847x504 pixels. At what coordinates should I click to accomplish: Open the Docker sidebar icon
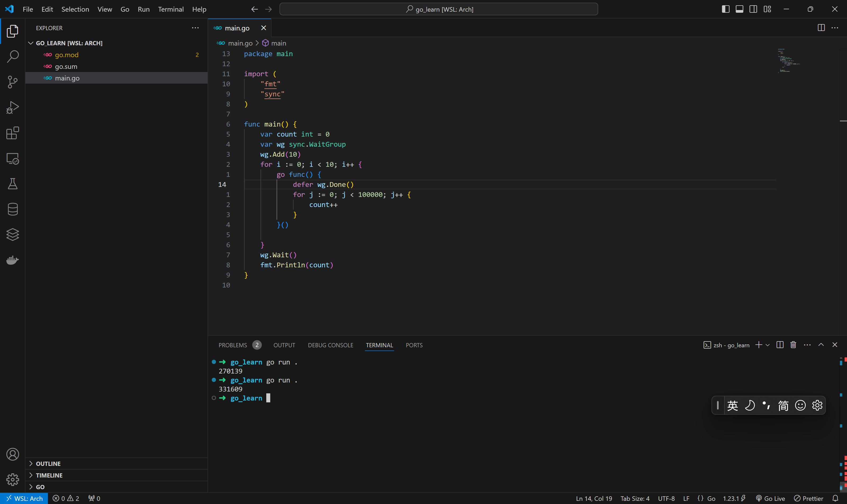[x=12, y=260]
